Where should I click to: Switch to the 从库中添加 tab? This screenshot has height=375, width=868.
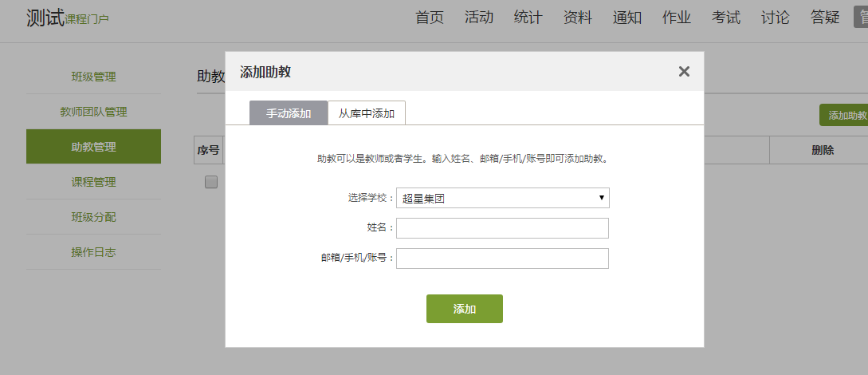(x=367, y=113)
